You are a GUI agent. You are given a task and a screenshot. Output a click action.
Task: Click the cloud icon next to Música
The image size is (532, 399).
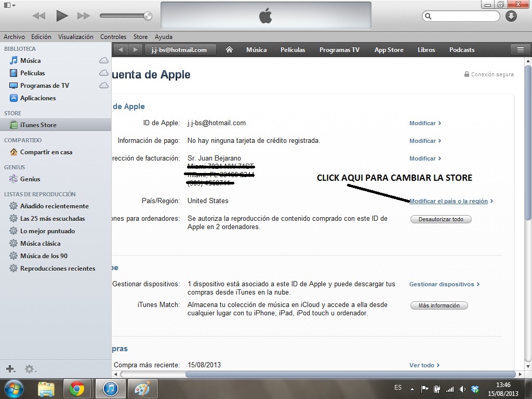(104, 61)
